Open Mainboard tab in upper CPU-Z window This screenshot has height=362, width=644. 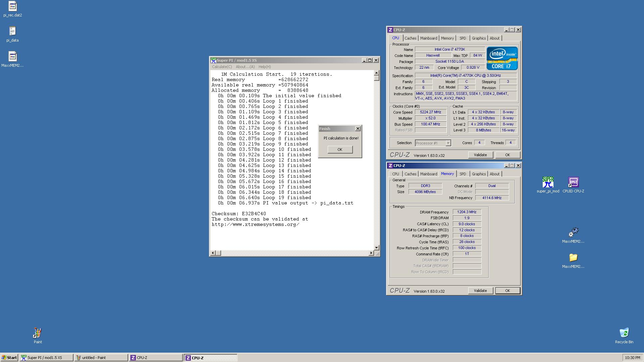(x=429, y=38)
